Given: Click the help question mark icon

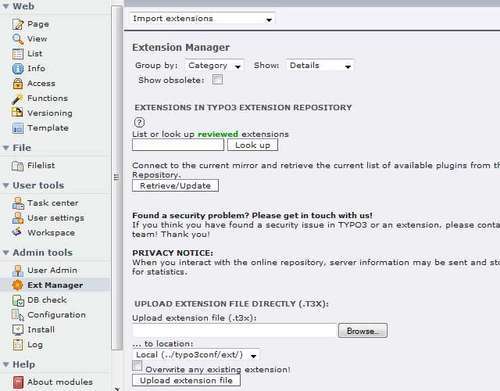Looking at the screenshot, I should coord(139,123).
